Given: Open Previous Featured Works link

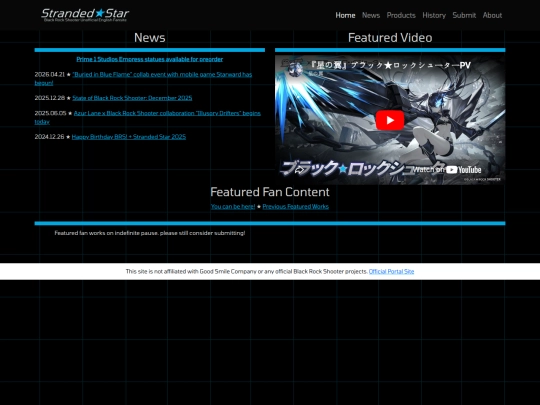Looking at the screenshot, I should click(295, 207).
